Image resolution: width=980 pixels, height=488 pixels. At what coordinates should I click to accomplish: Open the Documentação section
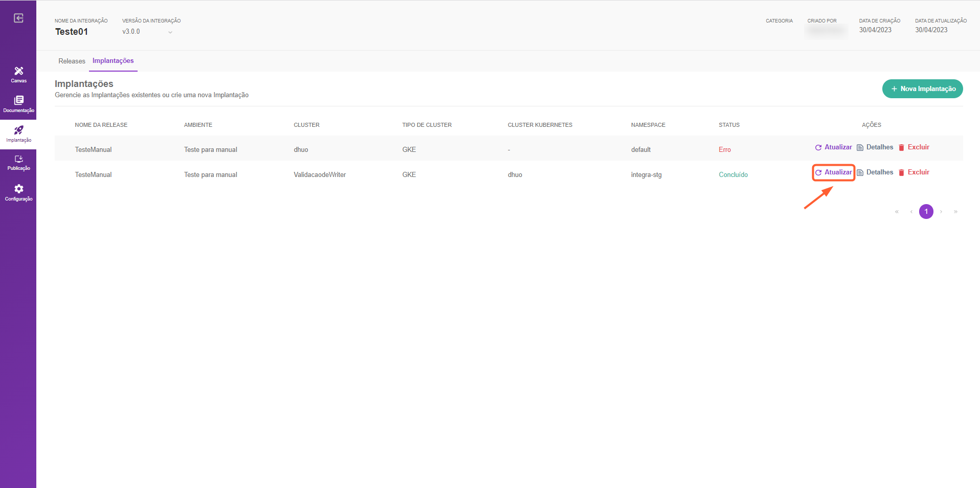(x=18, y=104)
